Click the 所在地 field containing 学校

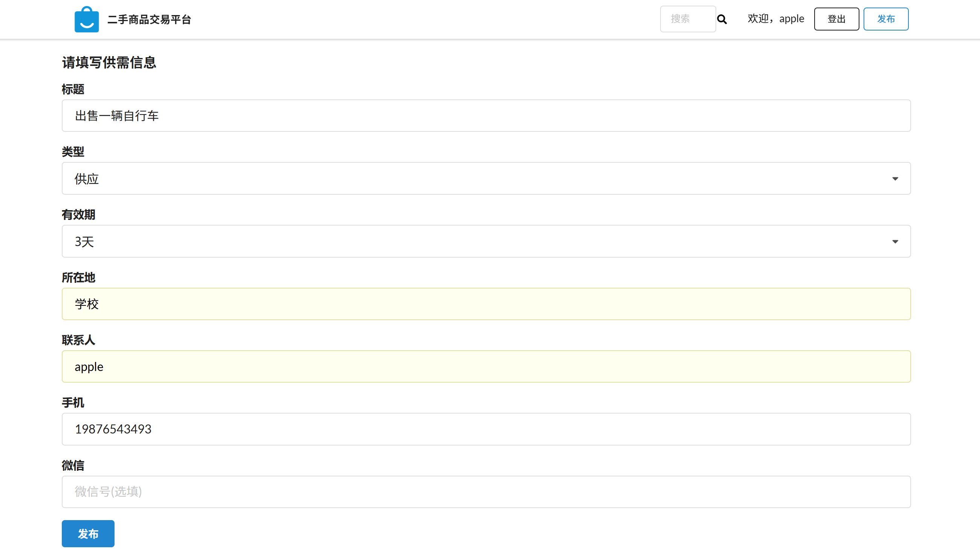[x=486, y=304]
